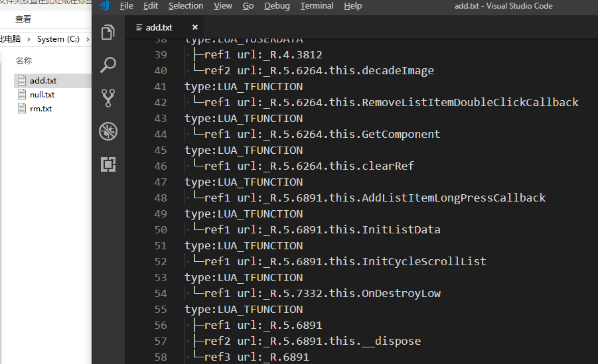Open the Search view in activity bar
This screenshot has height=364, width=598.
pyautogui.click(x=108, y=65)
